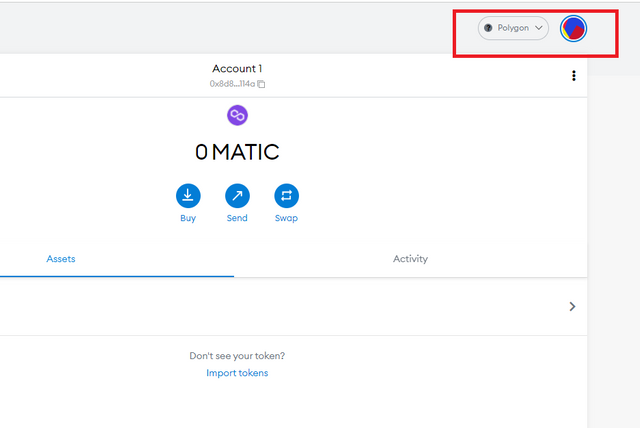Click the Account 1 name

[237, 69]
